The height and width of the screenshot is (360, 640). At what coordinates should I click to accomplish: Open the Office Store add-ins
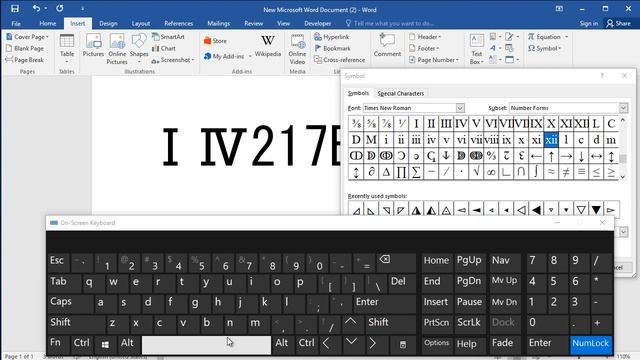(215, 41)
